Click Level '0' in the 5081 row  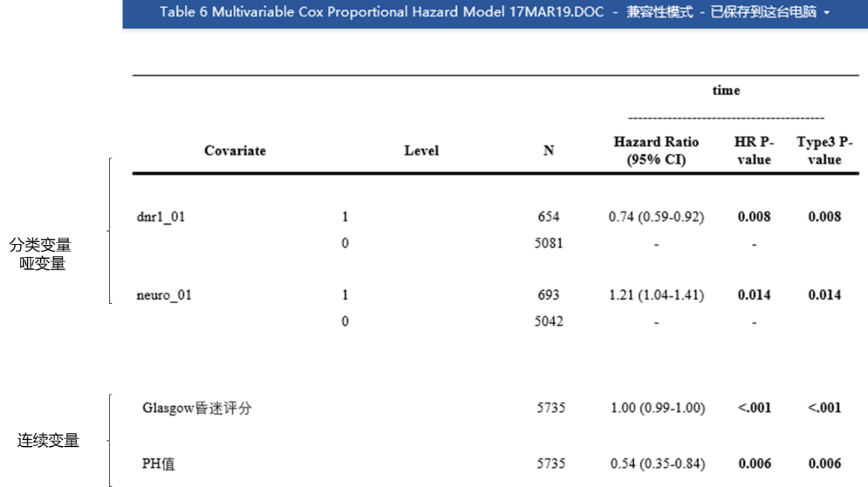click(x=345, y=243)
